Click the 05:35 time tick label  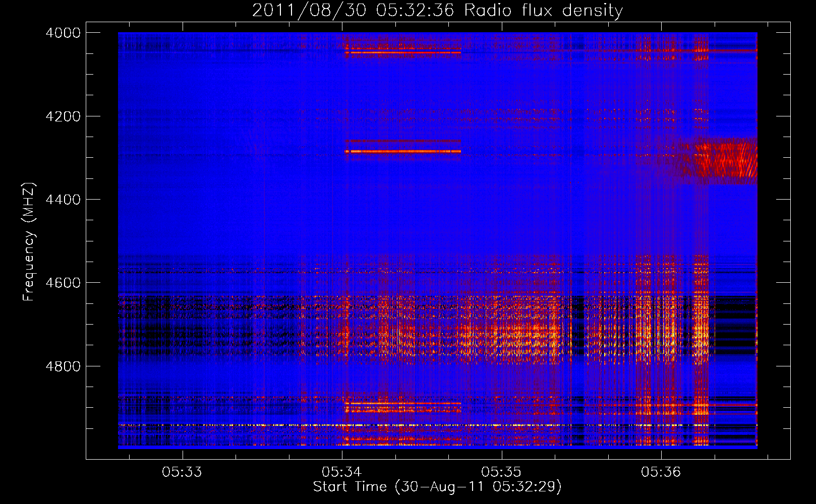click(x=501, y=472)
